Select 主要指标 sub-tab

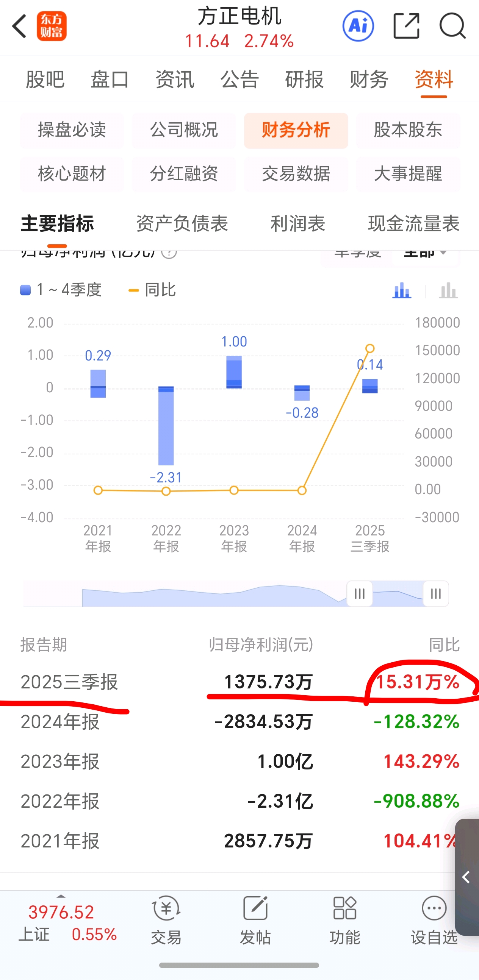57,223
